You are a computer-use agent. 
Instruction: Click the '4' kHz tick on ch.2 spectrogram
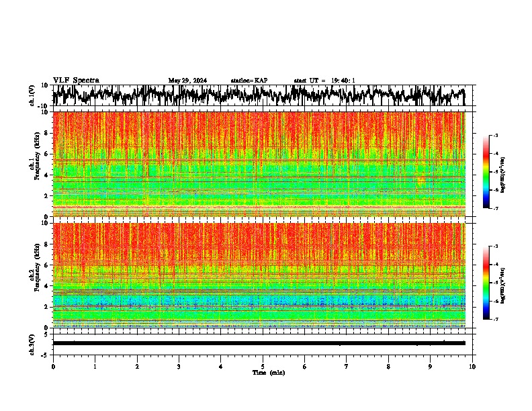[47, 286]
